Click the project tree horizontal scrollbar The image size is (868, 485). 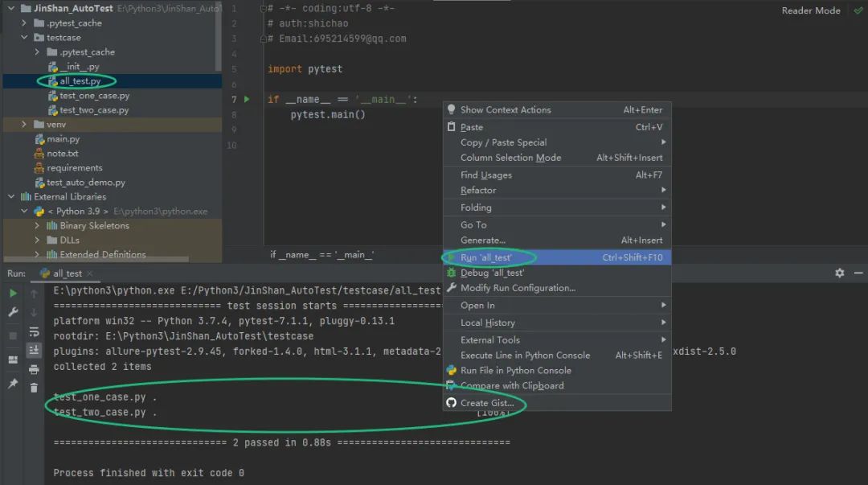96,259
